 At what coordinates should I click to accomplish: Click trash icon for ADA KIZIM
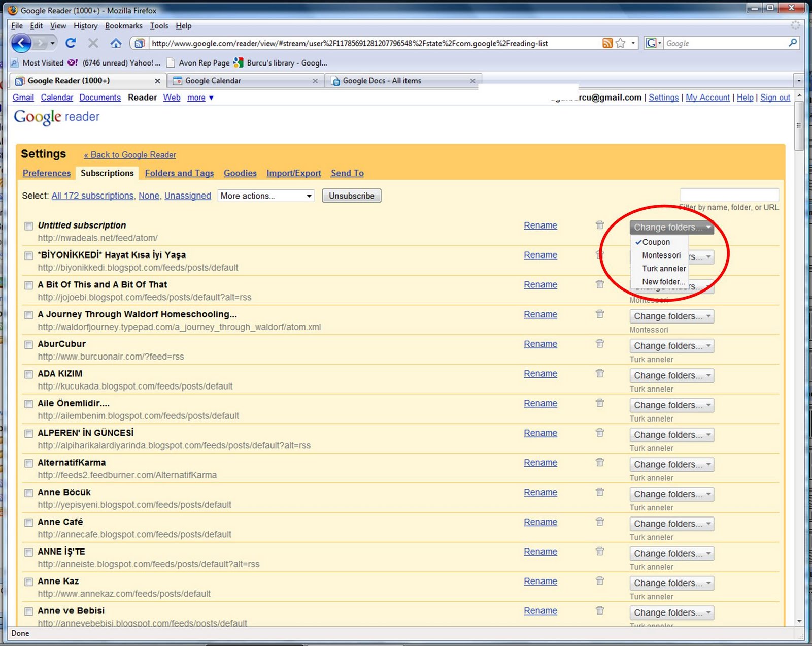[x=600, y=373]
